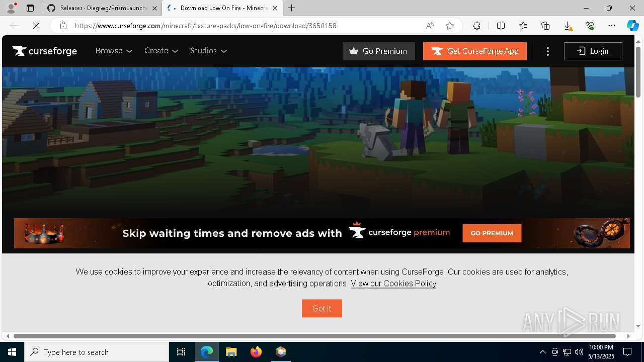644x362 pixels.
Task: Open Read aloud in the address bar
Action: [x=430, y=26]
